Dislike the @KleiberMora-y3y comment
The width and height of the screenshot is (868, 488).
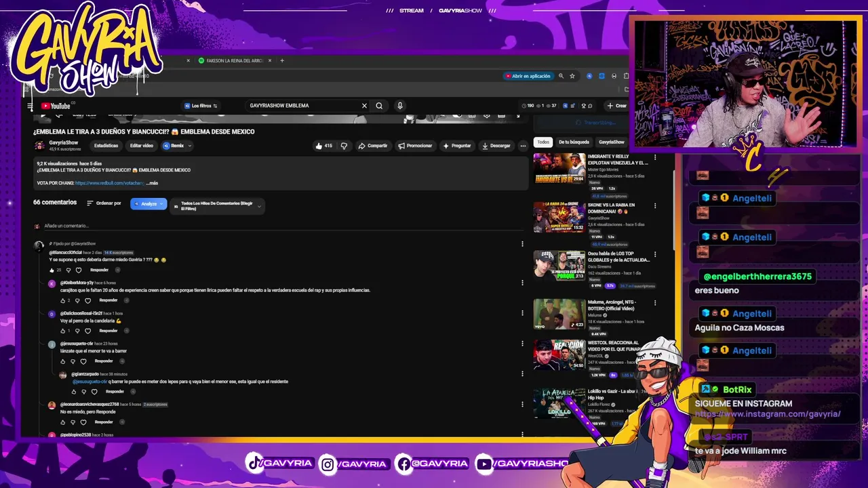click(x=77, y=300)
